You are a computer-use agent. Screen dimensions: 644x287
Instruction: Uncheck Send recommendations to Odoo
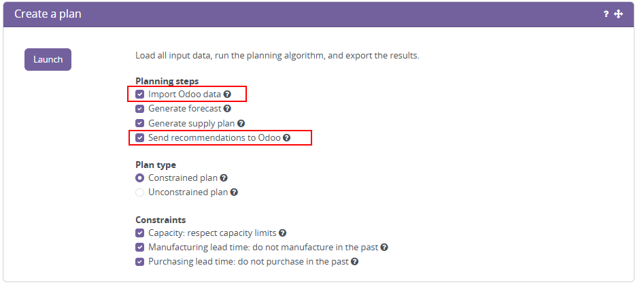tap(140, 137)
